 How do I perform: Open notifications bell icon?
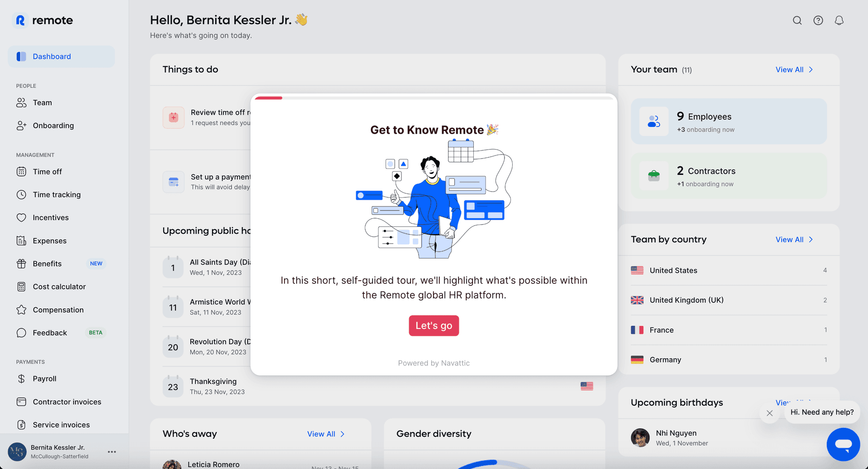tap(839, 20)
